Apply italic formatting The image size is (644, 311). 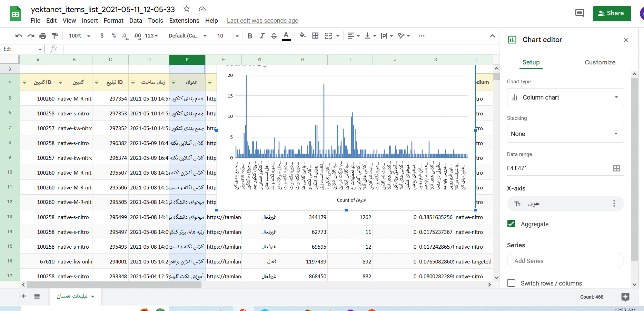click(262, 36)
